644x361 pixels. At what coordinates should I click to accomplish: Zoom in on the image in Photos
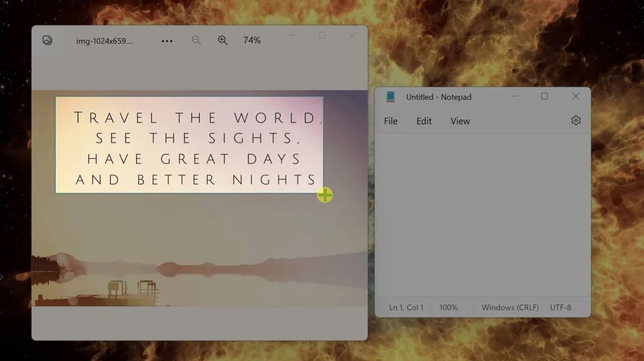pyautogui.click(x=222, y=40)
